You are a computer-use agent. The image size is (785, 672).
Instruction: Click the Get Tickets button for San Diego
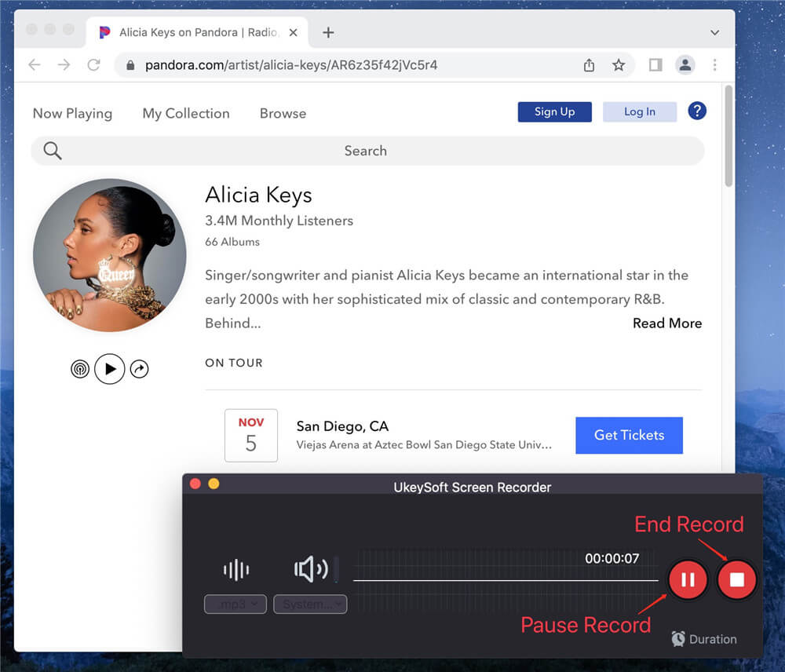pos(629,435)
